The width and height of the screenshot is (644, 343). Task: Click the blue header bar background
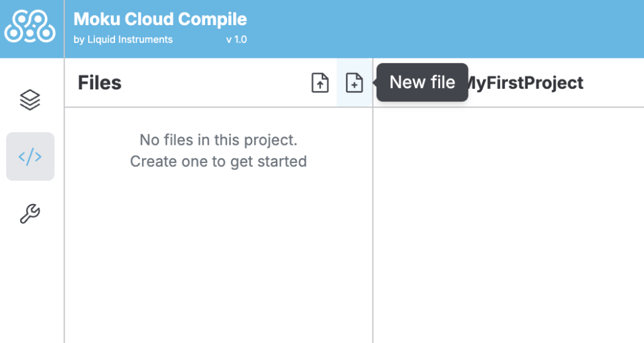443,29
